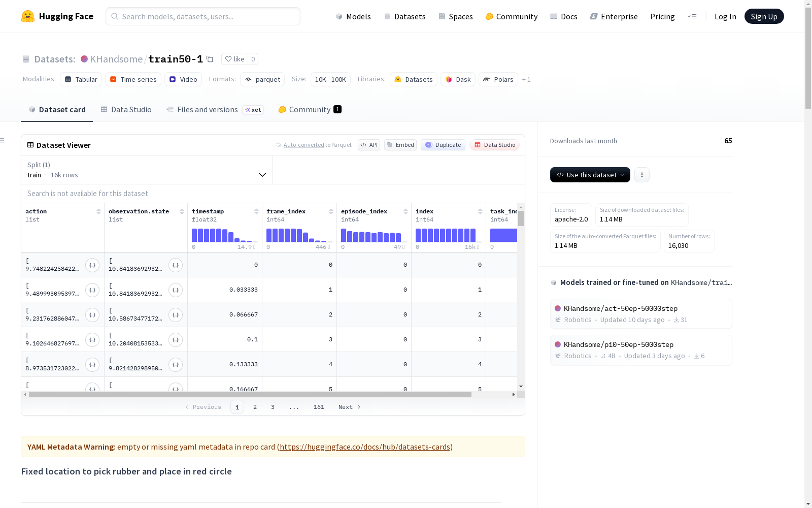The height and width of the screenshot is (508, 812).
Task: Click the frame_index histogram distribution slider
Action: (298, 235)
